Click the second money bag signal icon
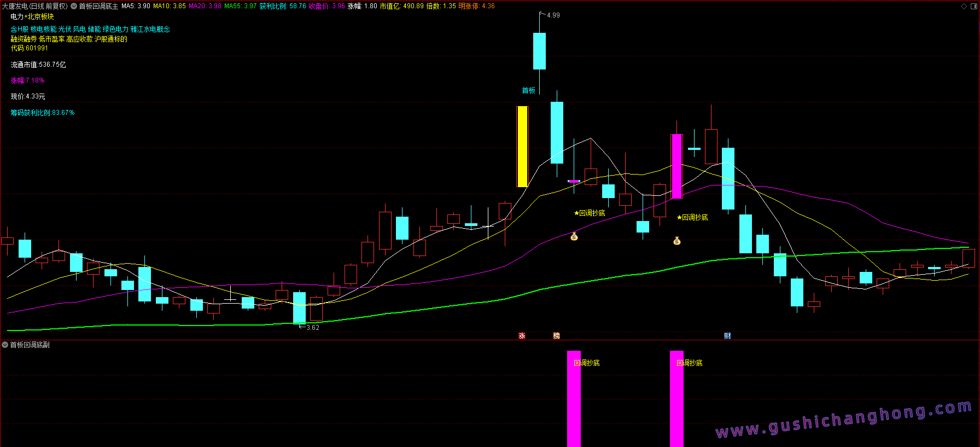 pos(676,241)
